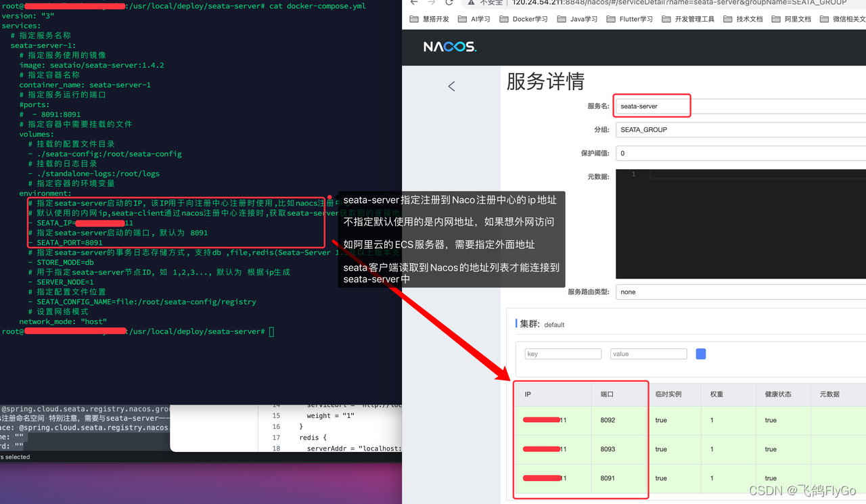Click the value filter input
Screen dimensions: 866x504
[x=648, y=354]
